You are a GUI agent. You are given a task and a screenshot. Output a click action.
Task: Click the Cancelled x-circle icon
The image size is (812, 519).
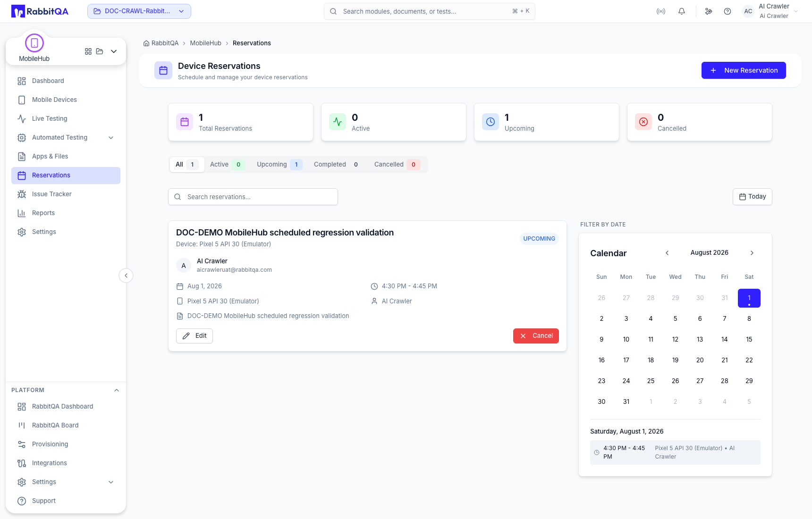tap(643, 122)
